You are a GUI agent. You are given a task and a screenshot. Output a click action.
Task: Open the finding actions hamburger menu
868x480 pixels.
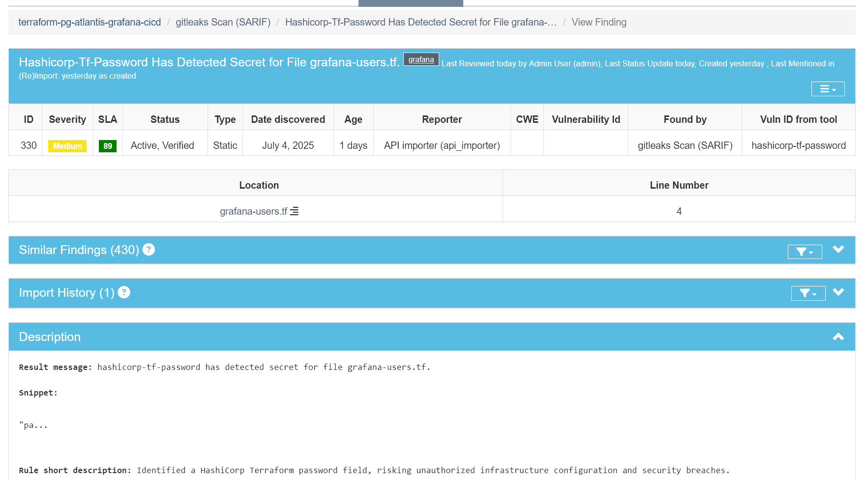828,89
